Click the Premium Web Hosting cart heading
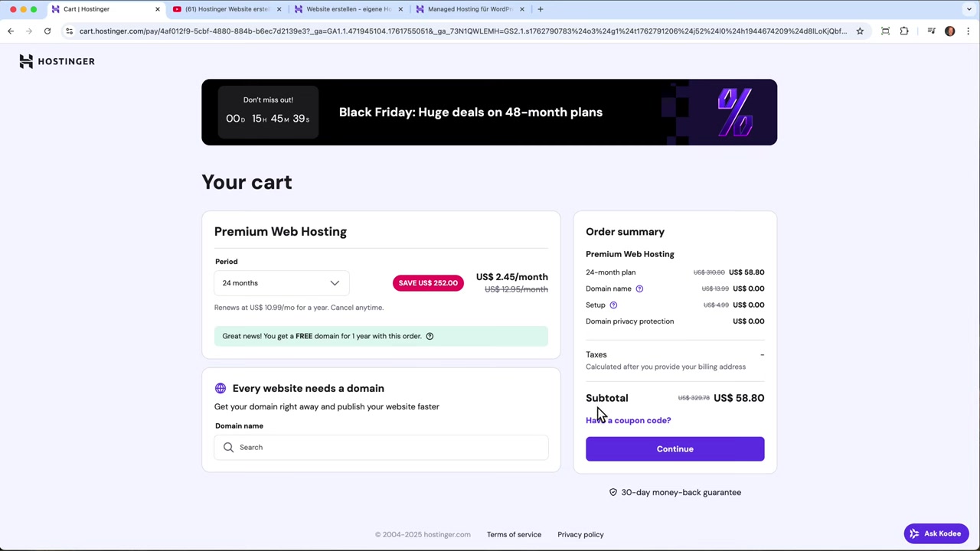Image resolution: width=980 pixels, height=551 pixels. pyautogui.click(x=280, y=232)
